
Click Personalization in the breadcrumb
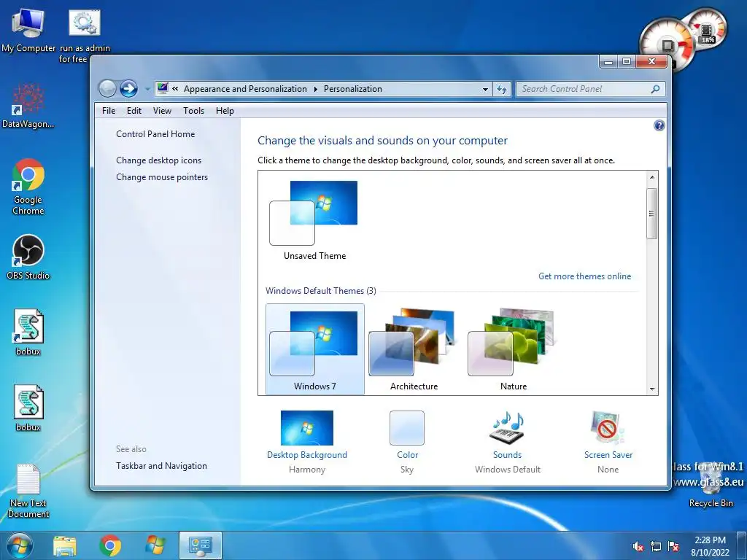353,89
